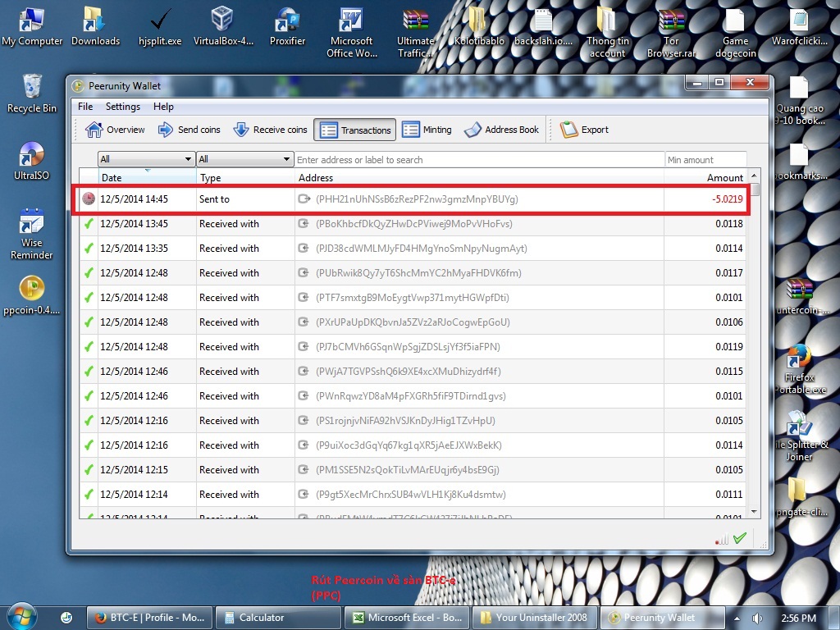This screenshot has height=630, width=840.
Task: Select the Firefox Portable.exe icon
Action: coord(799,370)
